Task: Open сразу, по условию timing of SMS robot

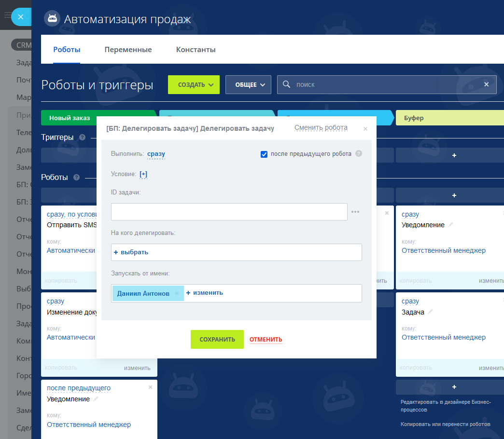Action: (71, 214)
